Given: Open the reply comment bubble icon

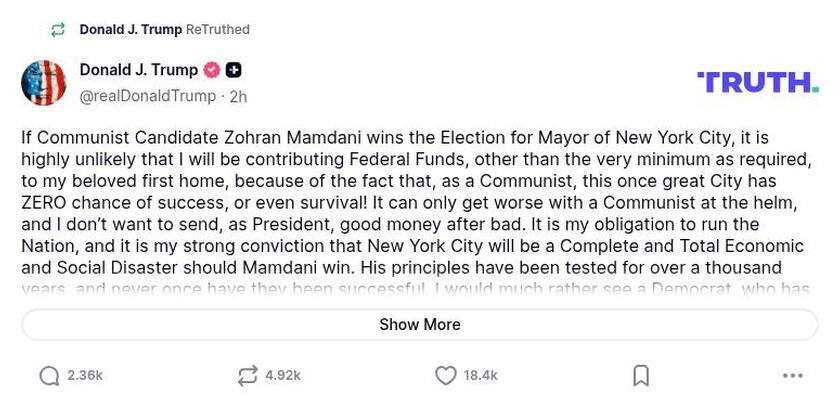Looking at the screenshot, I should click(49, 376).
